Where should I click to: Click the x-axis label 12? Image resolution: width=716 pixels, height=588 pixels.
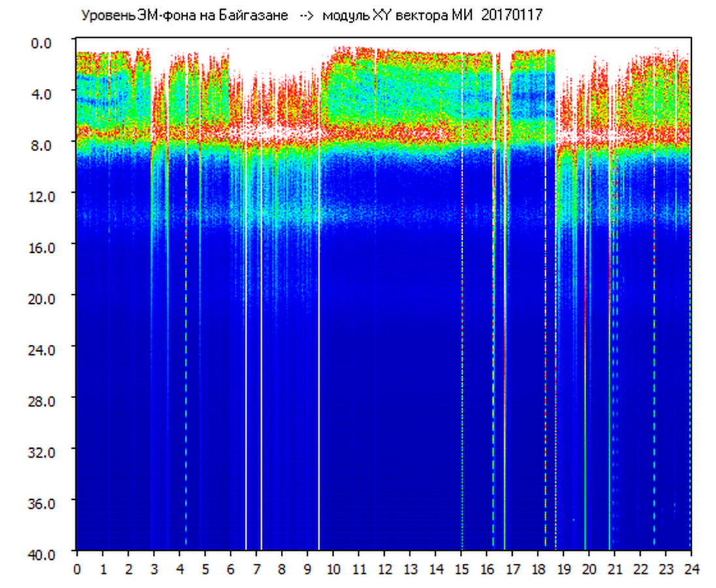click(x=384, y=568)
